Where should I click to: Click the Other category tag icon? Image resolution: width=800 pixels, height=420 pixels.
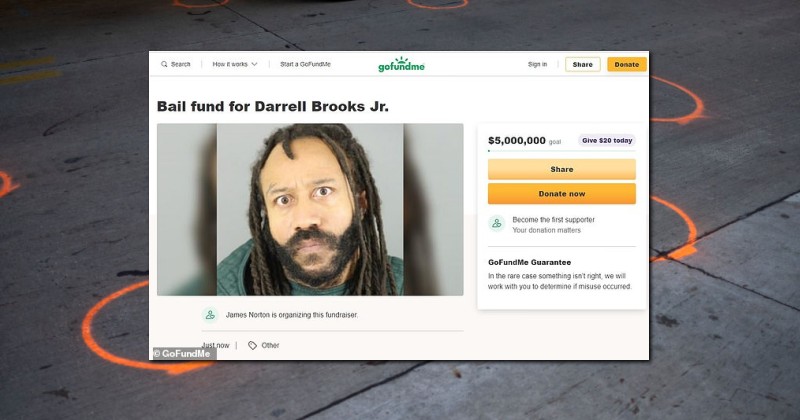coord(252,345)
